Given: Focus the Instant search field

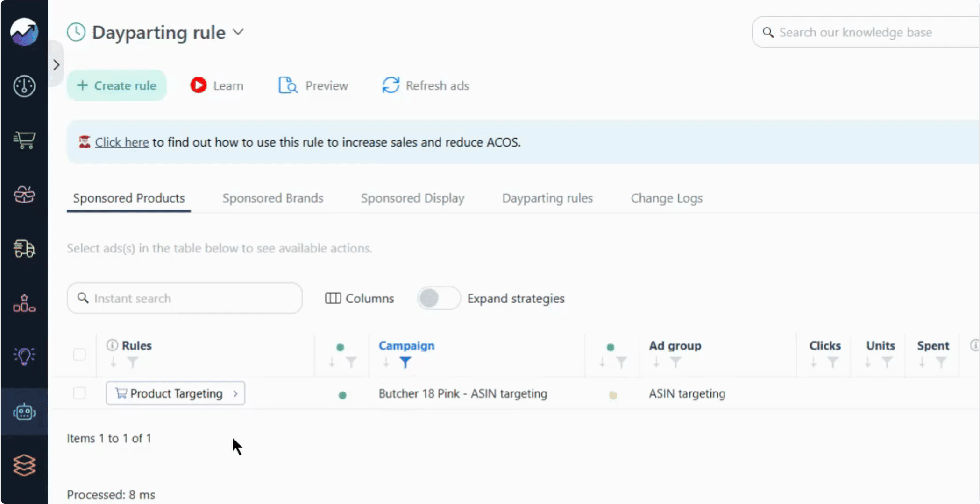Looking at the screenshot, I should 185,298.
